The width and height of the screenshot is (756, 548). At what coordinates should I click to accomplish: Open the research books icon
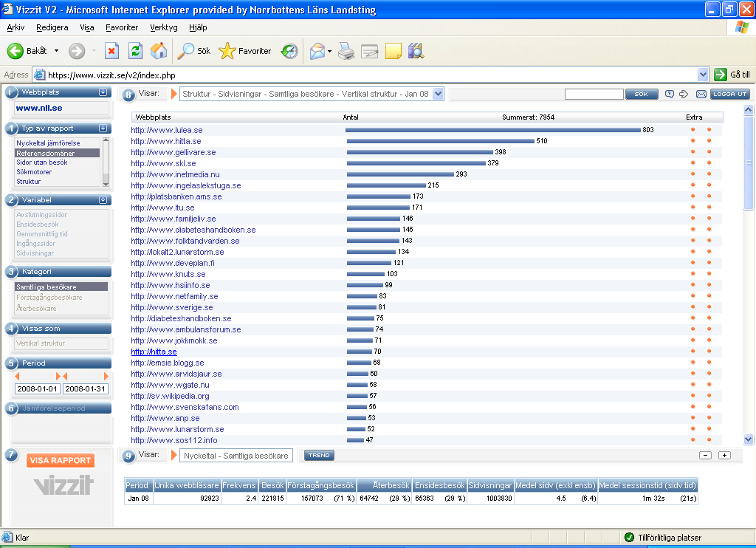pos(416,51)
